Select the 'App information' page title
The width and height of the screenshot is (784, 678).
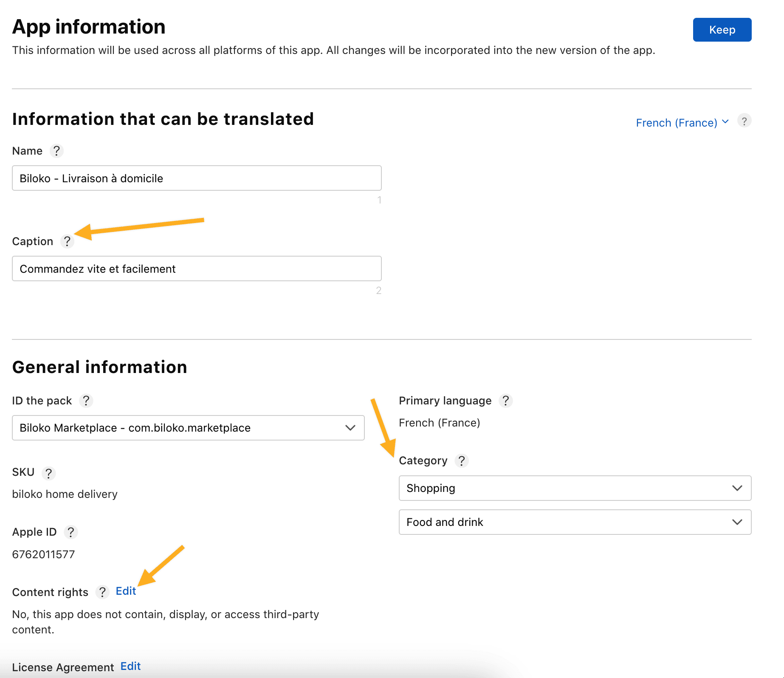(x=89, y=27)
